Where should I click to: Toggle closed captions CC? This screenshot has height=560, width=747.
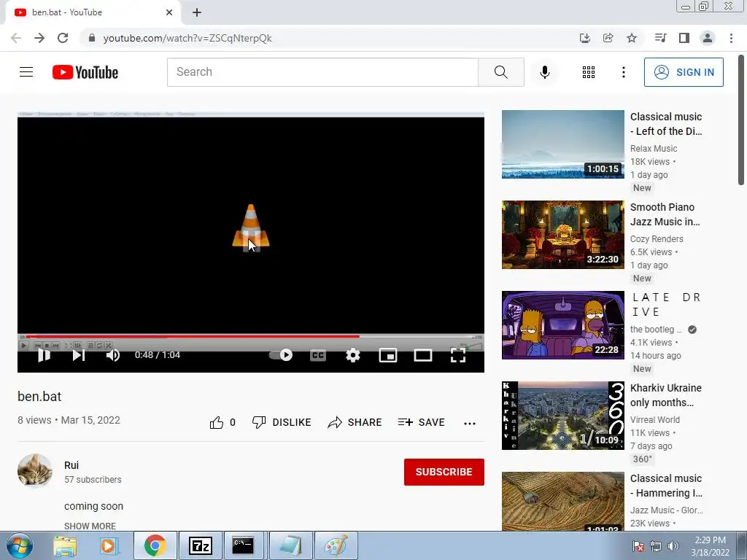pyautogui.click(x=318, y=355)
